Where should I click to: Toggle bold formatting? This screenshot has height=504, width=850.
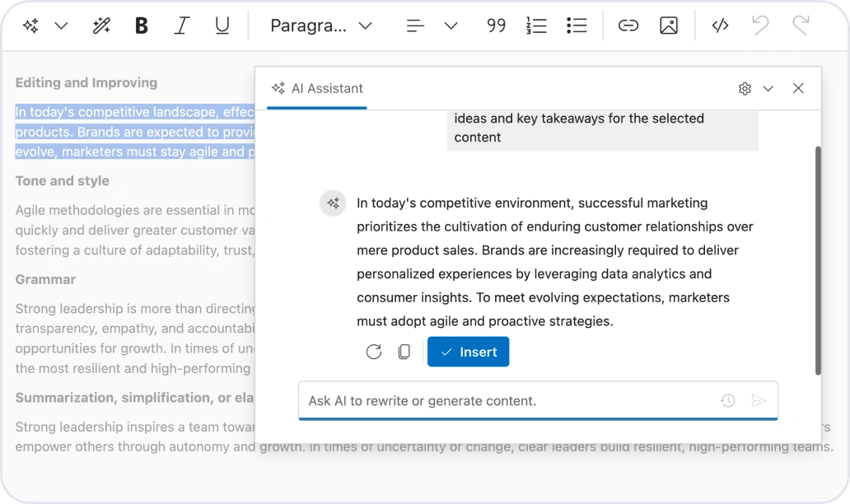pos(142,26)
